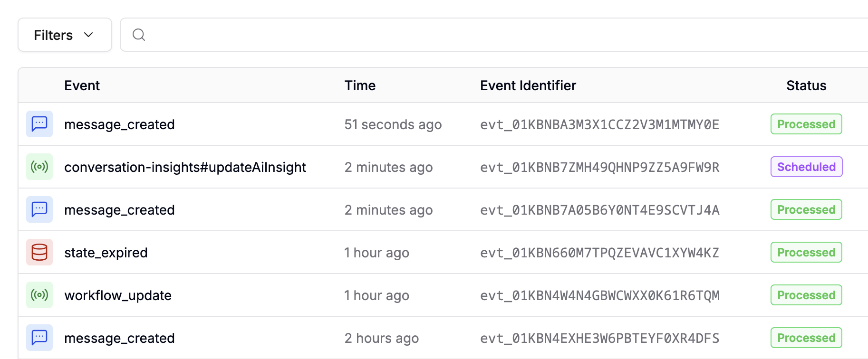Screen dimensions: 868x359
Task: Click the broadcast icon next to workflow_update
Action: point(39,295)
